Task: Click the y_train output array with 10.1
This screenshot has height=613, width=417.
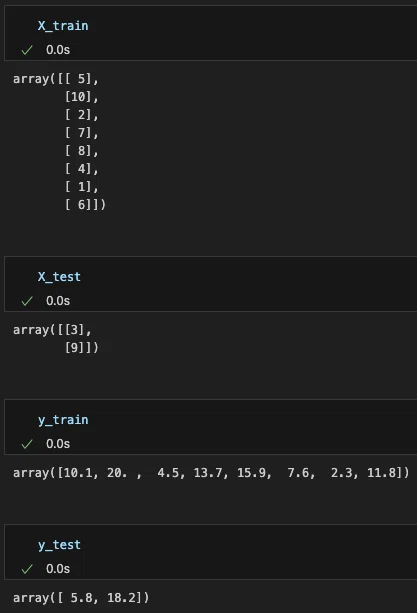Action: (211, 473)
